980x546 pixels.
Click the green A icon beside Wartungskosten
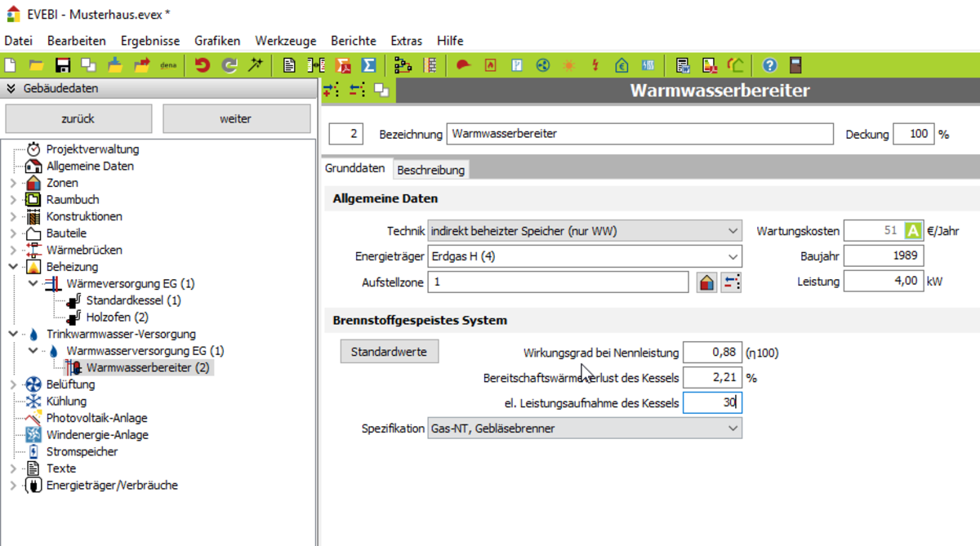(913, 231)
